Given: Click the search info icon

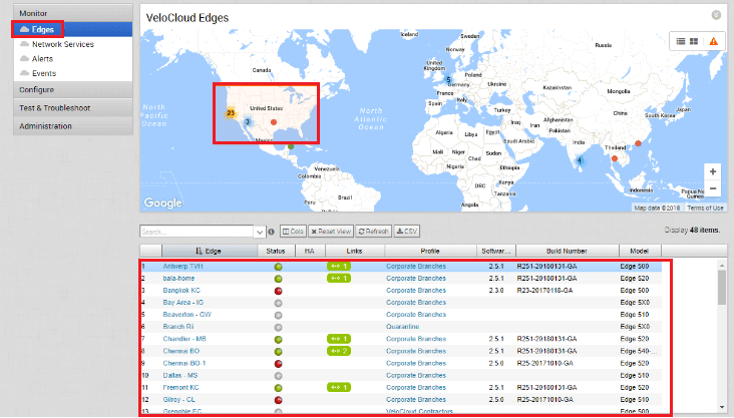Looking at the screenshot, I should [271, 232].
